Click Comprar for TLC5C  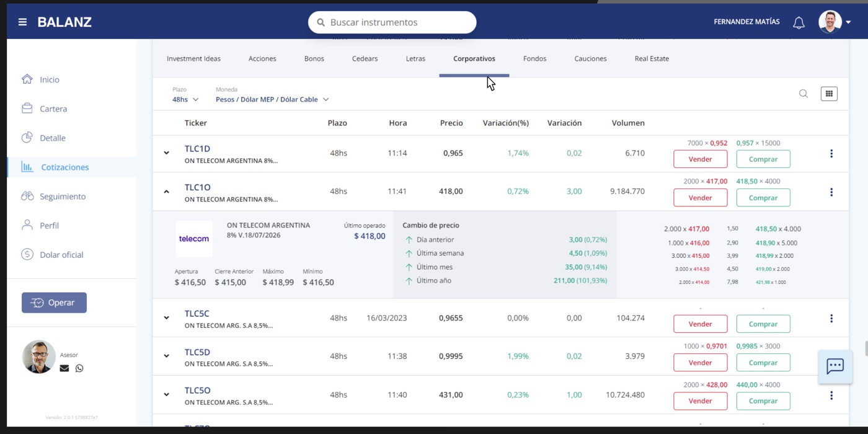click(763, 324)
